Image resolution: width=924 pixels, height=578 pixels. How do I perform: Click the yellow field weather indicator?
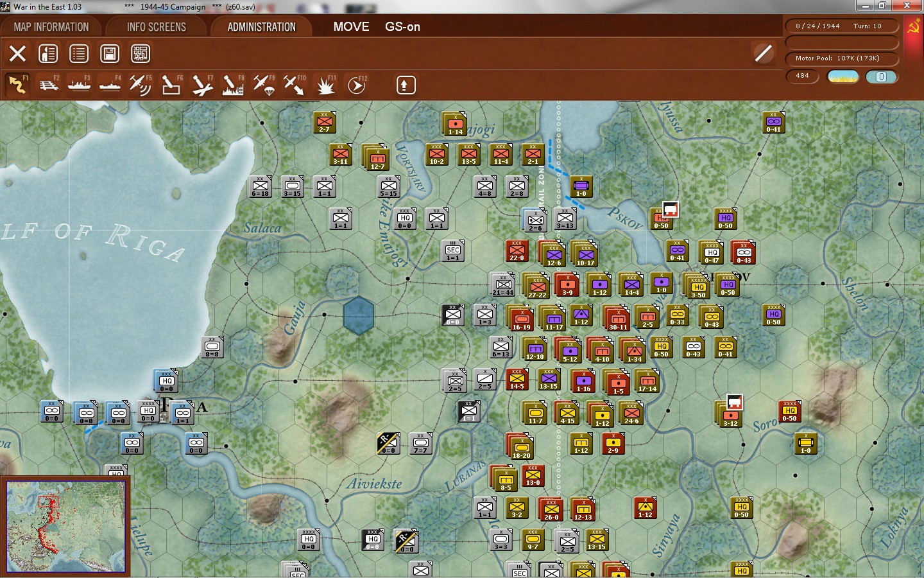point(843,76)
